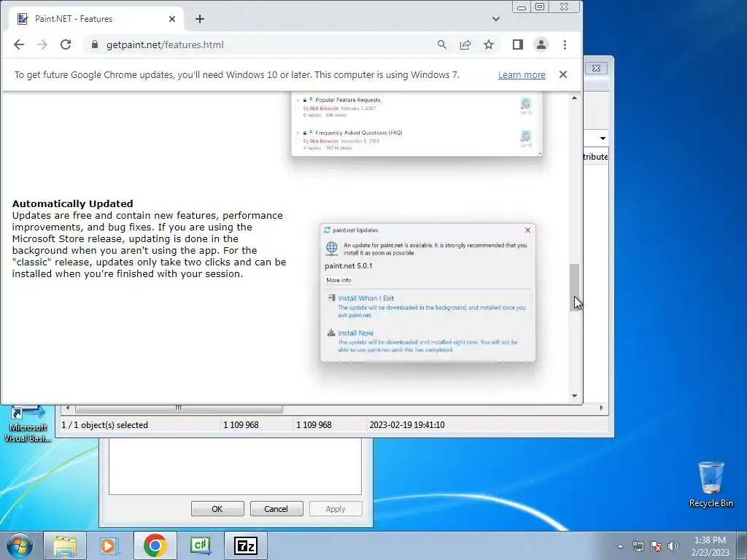Switch to the C# application in the taskbar

(x=201, y=545)
